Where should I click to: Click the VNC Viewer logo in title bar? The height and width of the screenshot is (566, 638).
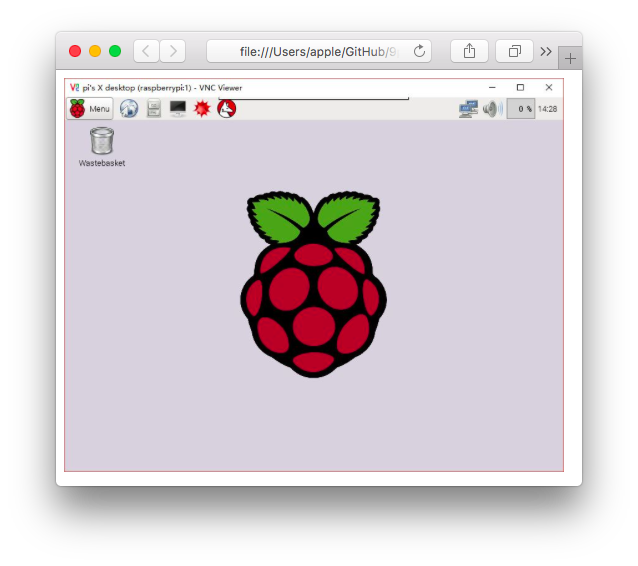click(x=74, y=87)
